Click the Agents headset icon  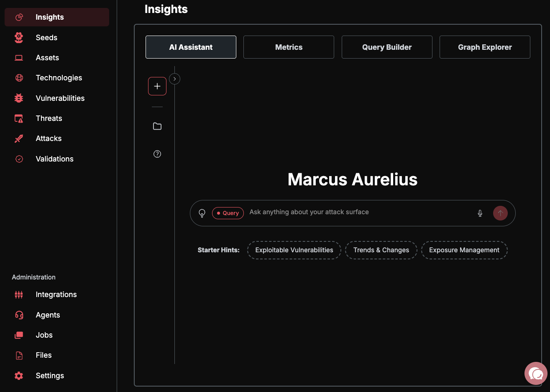pos(19,315)
